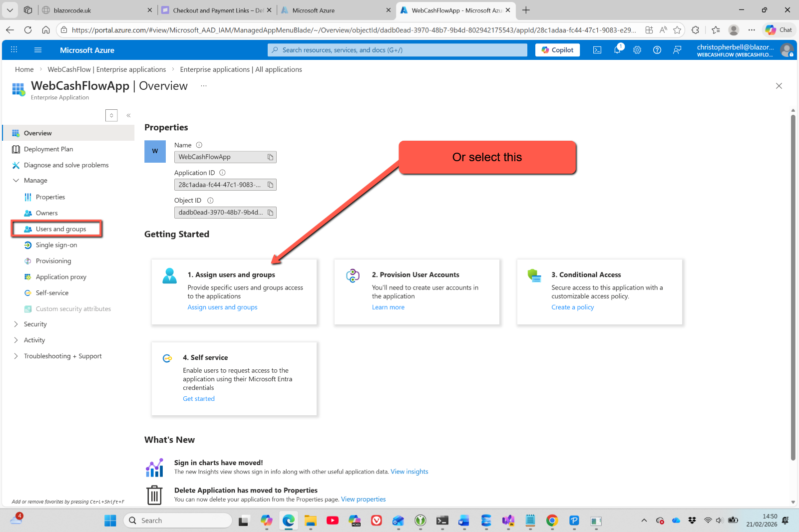799x532 pixels.
Task: Open the Azure Cloud Shell icon
Action: point(597,50)
